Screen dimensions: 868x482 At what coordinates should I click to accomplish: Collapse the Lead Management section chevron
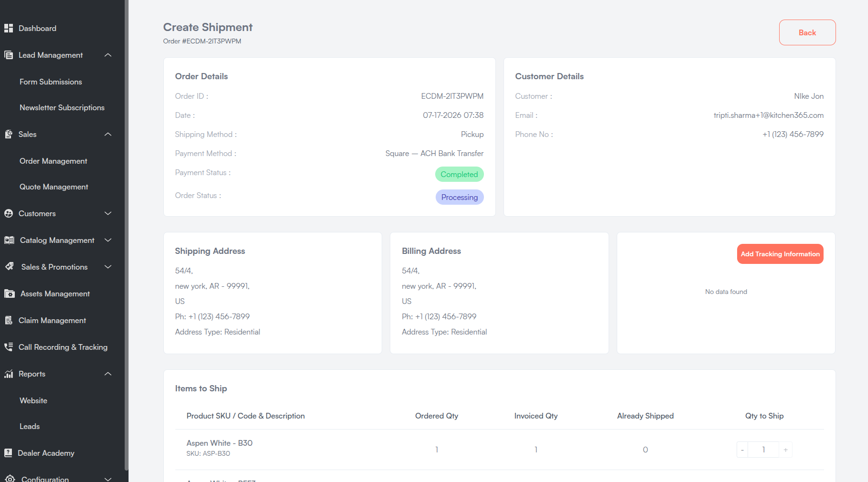[108, 55]
